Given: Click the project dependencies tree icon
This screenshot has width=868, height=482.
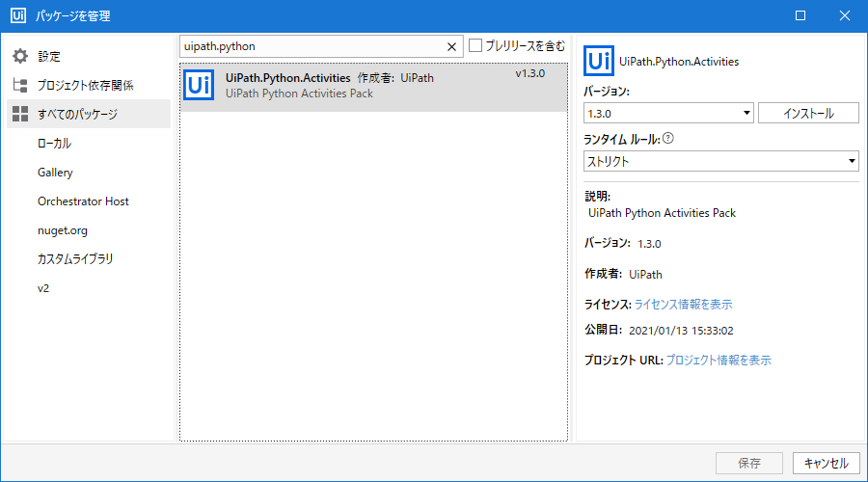Looking at the screenshot, I should click(x=20, y=85).
